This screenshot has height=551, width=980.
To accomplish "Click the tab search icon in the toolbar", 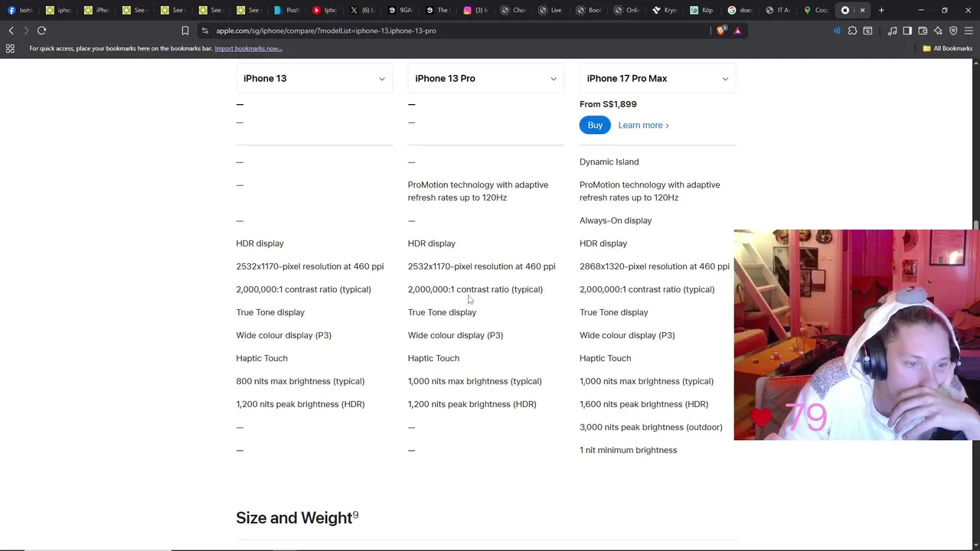I will tap(867, 31).
